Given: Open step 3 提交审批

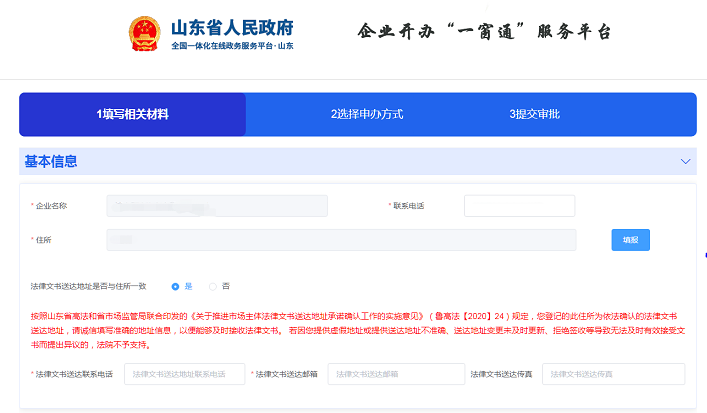Looking at the screenshot, I should coord(534,114).
